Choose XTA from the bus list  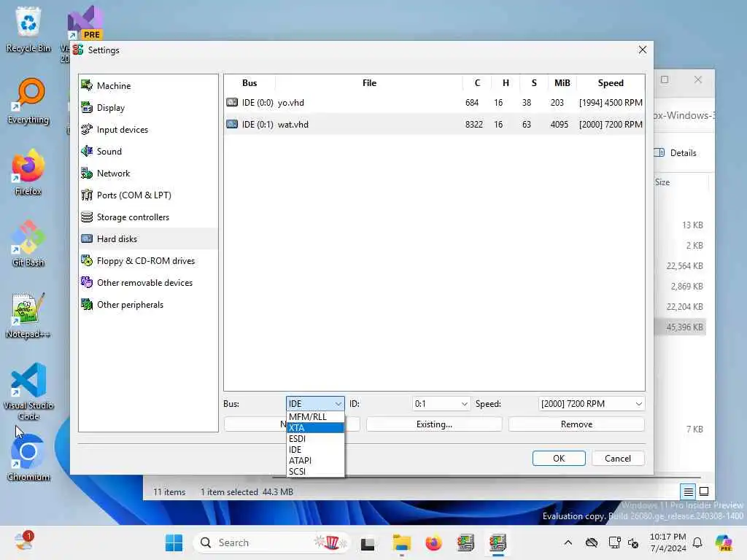pyautogui.click(x=315, y=427)
